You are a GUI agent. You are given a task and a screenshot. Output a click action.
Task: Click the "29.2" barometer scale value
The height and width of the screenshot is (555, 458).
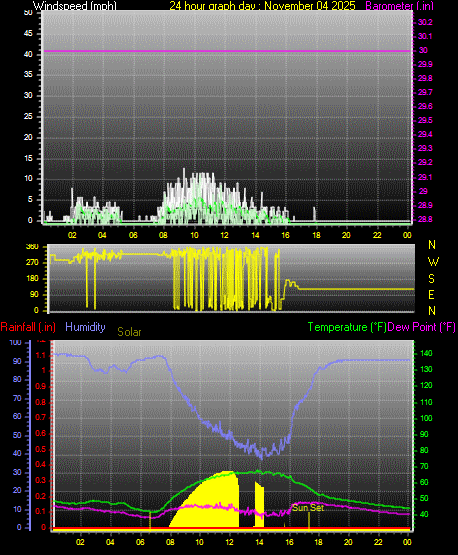pyautogui.click(x=425, y=162)
